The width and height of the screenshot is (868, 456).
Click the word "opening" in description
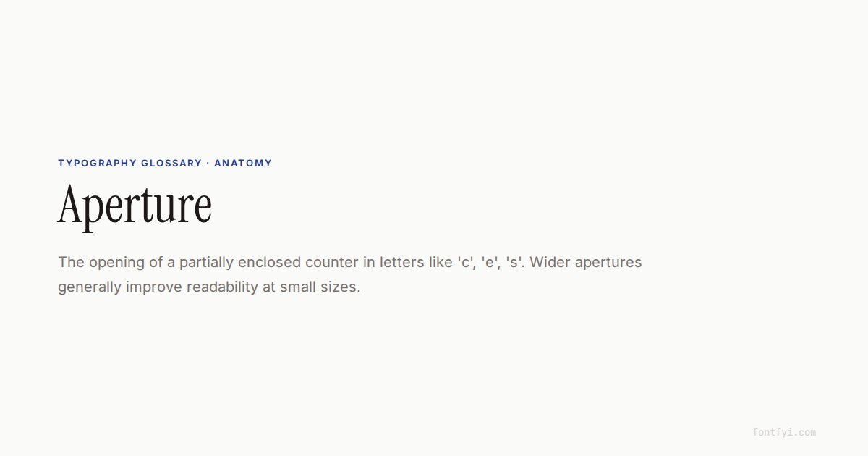[x=117, y=262]
